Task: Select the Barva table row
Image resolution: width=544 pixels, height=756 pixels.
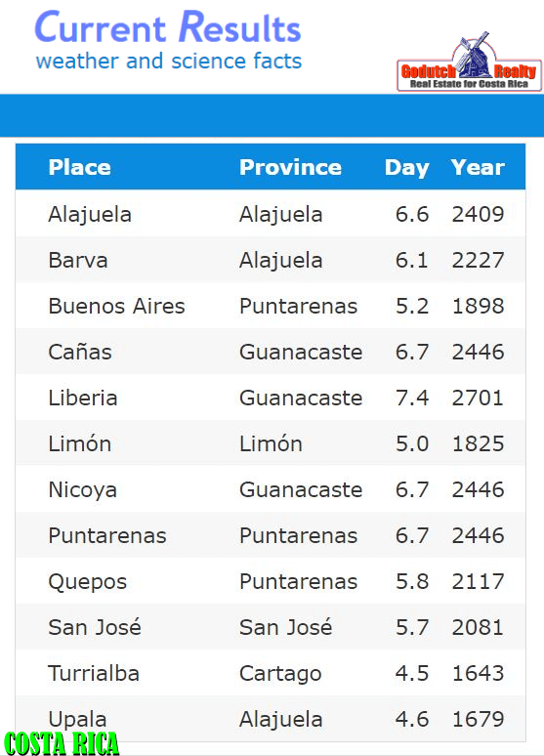Action: pyautogui.click(x=271, y=260)
